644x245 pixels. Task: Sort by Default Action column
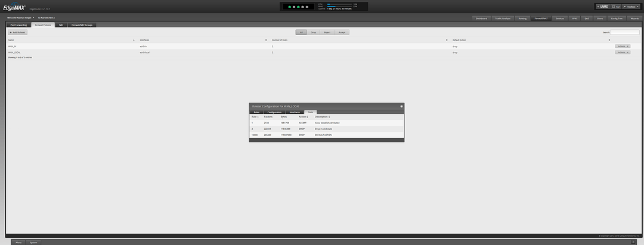coord(531,40)
